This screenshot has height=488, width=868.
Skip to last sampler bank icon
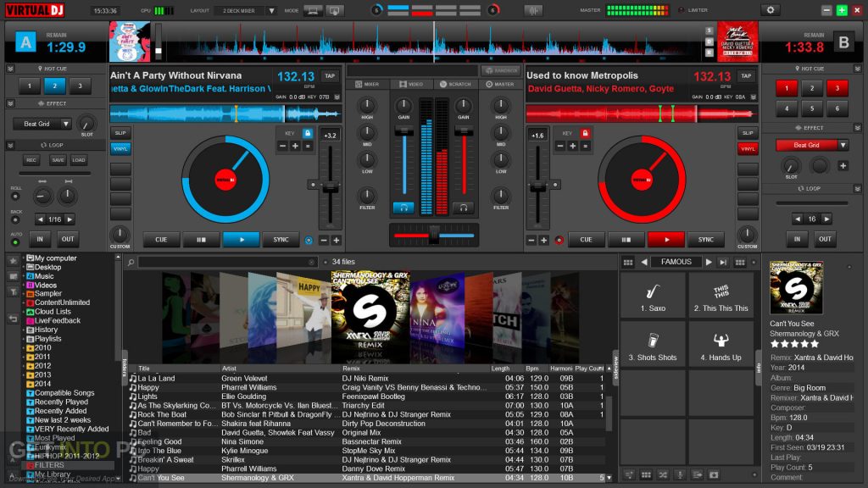tap(724, 263)
